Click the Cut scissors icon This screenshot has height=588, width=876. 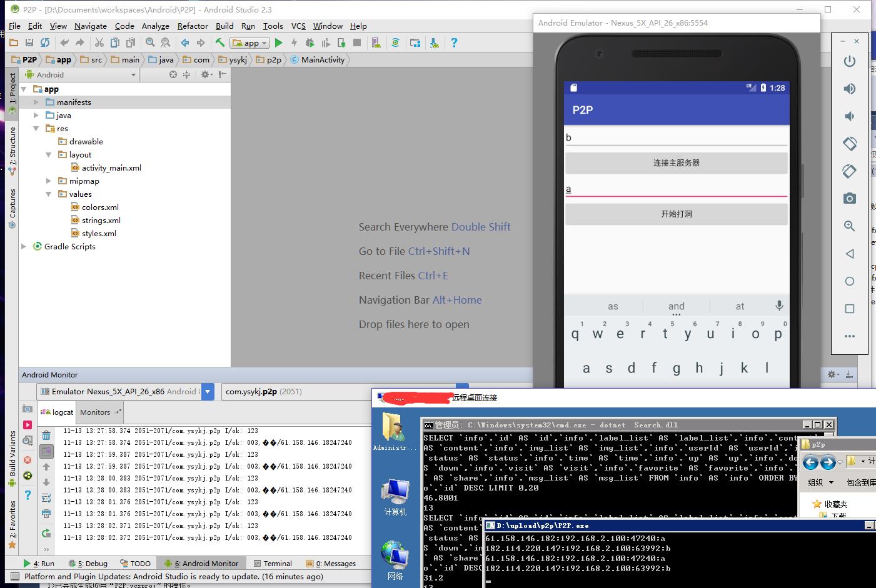coord(99,42)
